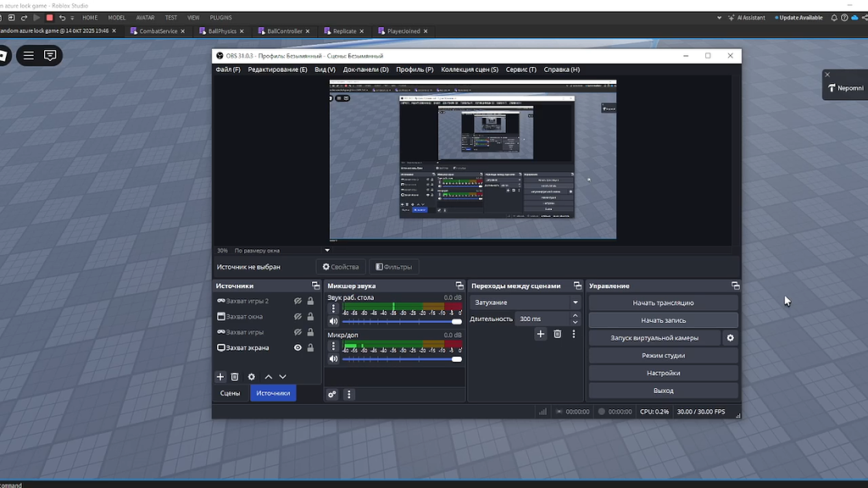Open preview scale dropdown arrow
The height and width of the screenshot is (488, 868).
pyautogui.click(x=327, y=251)
